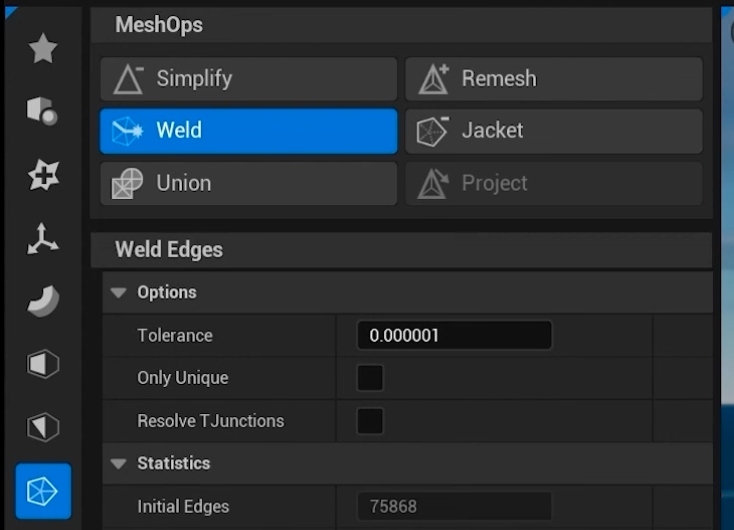Click the star favorites icon in sidebar
Viewport: 734px width, 530px height.
coord(43,48)
